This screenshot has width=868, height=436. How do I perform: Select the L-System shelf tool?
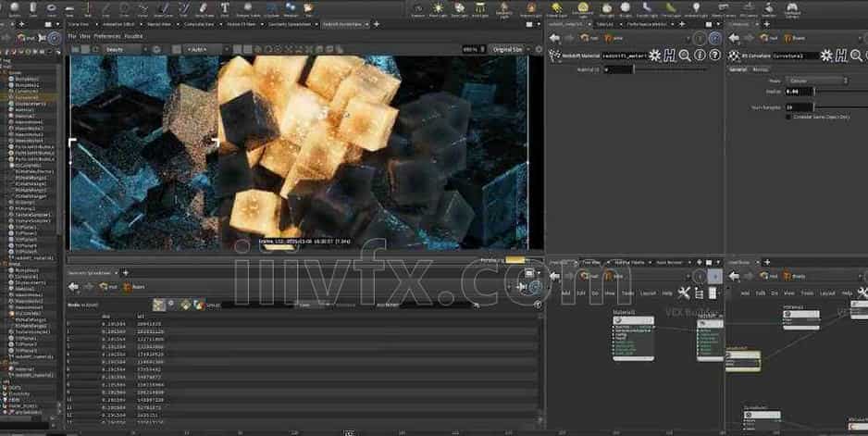(x=272, y=7)
